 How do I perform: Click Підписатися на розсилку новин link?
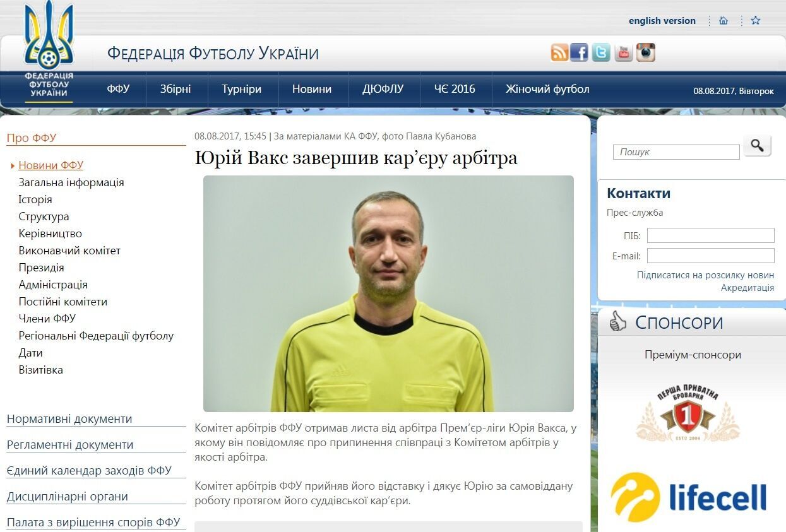click(x=705, y=275)
